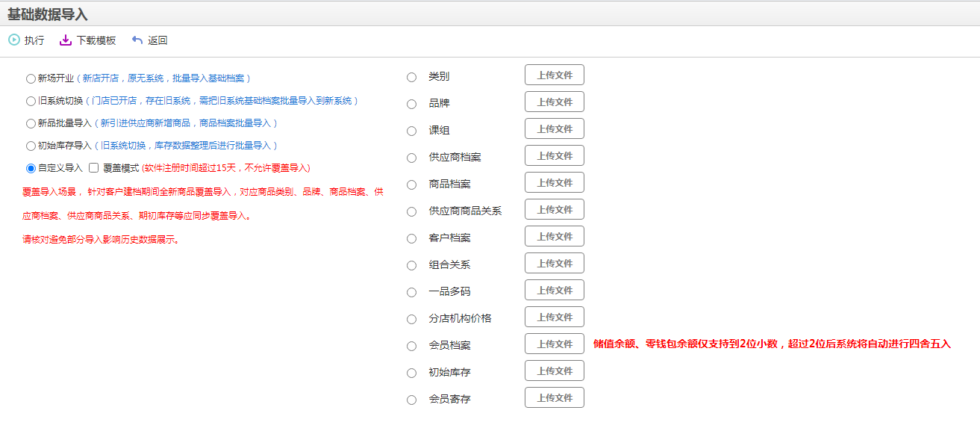The image size is (980, 431).
Task: Choose the 新品批量导入 radio option
Action: tap(31, 123)
